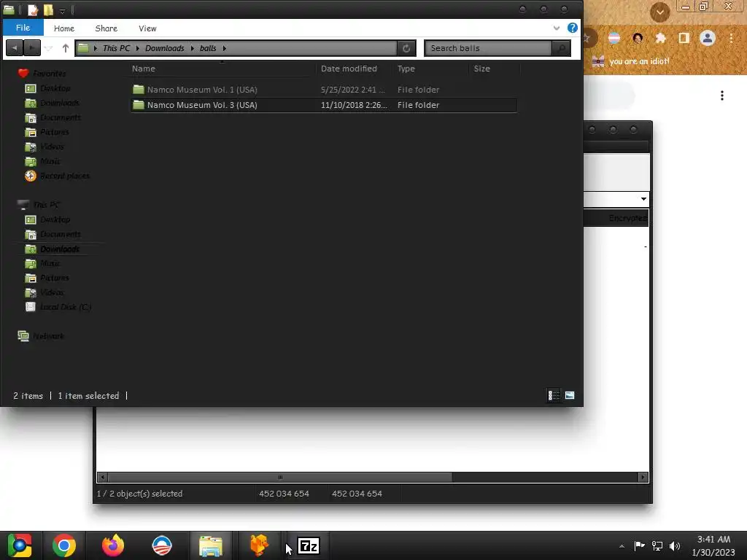
Task: Open Chrome tab search chevron
Action: click(x=660, y=12)
